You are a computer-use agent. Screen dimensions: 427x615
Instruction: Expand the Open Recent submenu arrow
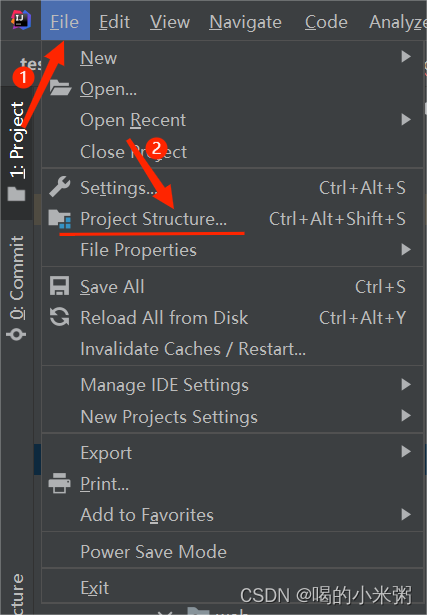tap(406, 119)
